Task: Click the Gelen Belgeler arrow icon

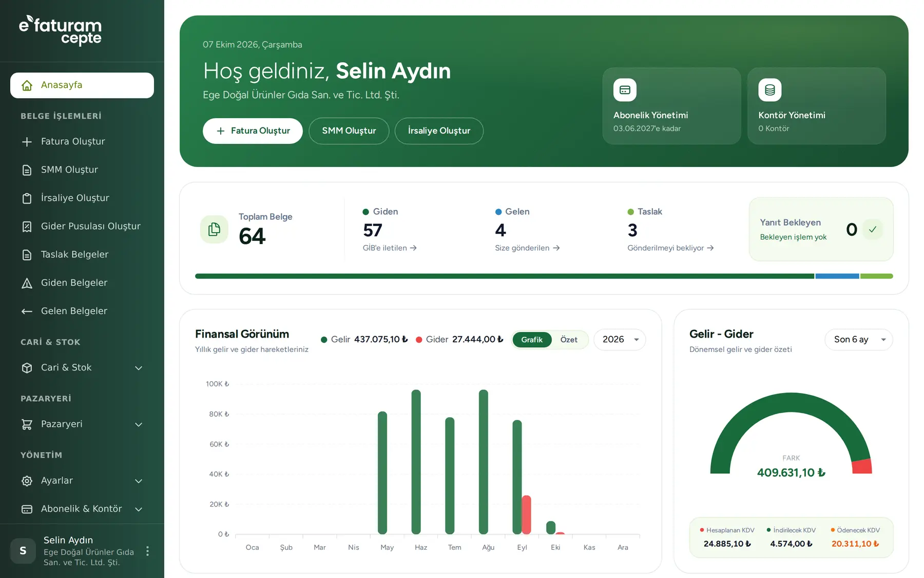Action: click(x=27, y=311)
